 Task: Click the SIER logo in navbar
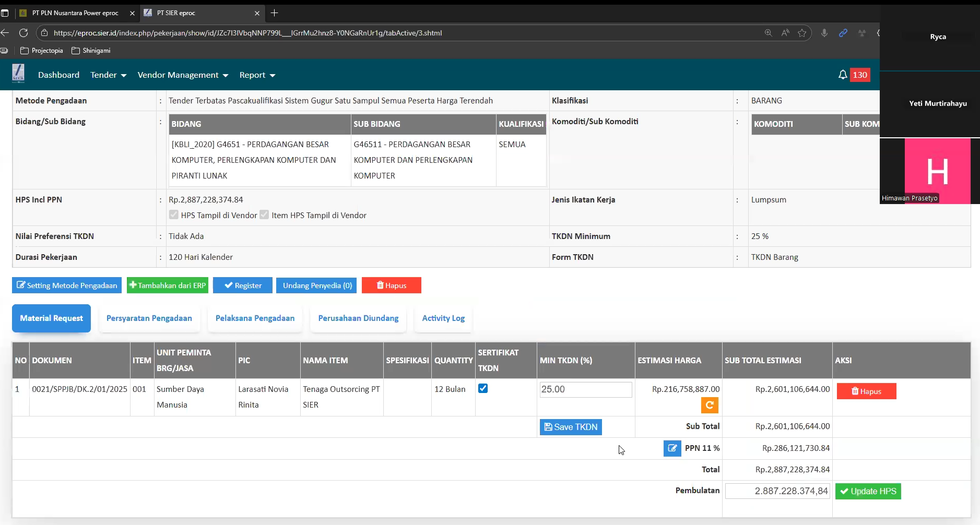[x=18, y=74]
